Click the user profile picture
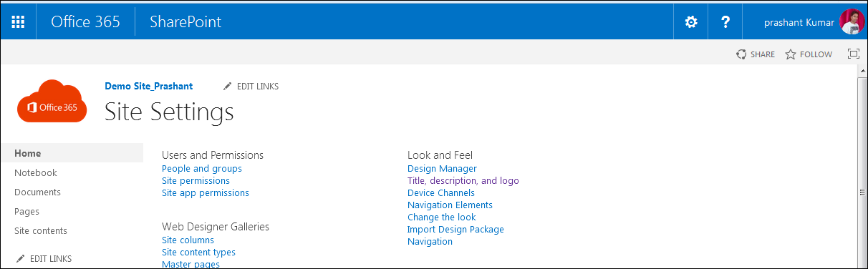This screenshot has width=868, height=269. 852,22
